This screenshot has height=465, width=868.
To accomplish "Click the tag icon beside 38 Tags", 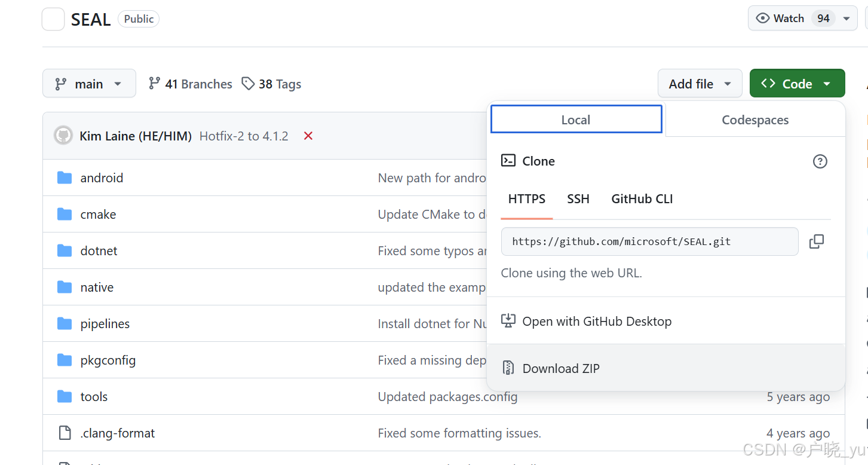I will point(248,84).
